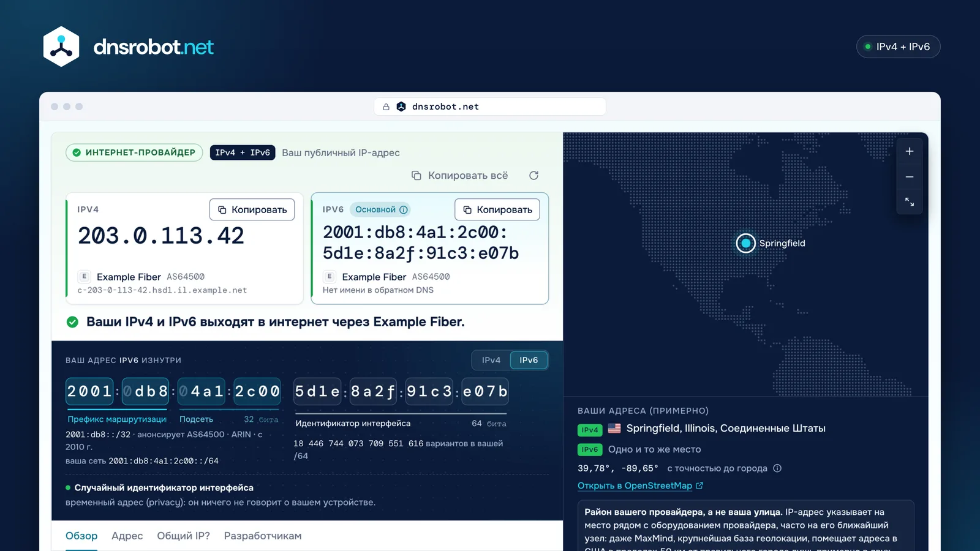Copy the IPv6 address with Копировать
Viewport: 980px width, 551px height.
tap(497, 209)
